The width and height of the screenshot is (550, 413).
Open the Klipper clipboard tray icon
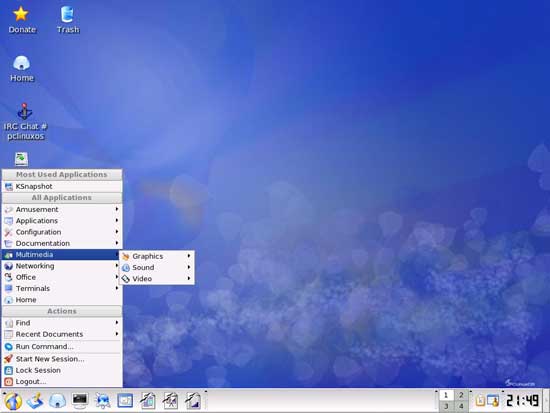480,401
